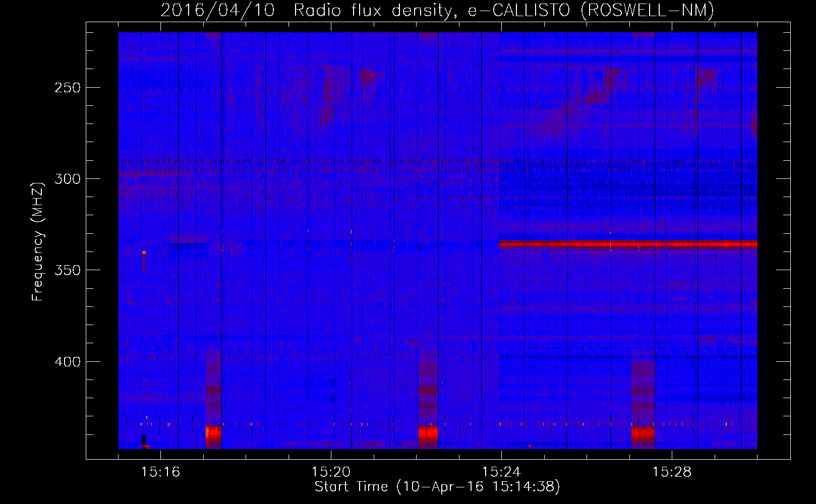The image size is (816, 504).
Task: Click the 250 frequency tick label
Action: pos(68,88)
